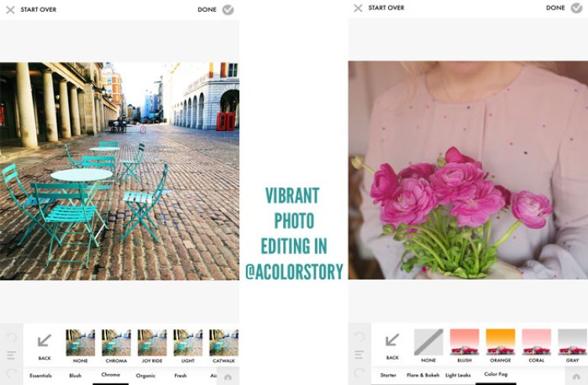This screenshot has height=385, width=588.
Task: Select the NONE filter thumbnail of the cafe scene
Action: 80,343
